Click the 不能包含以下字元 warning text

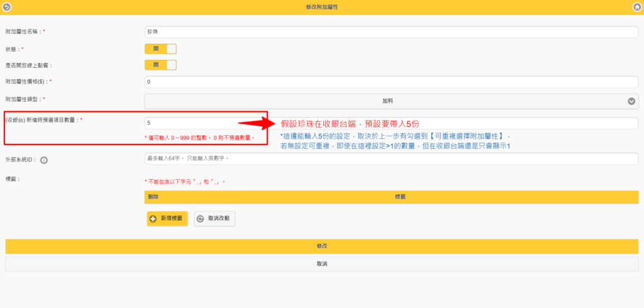tap(186, 182)
